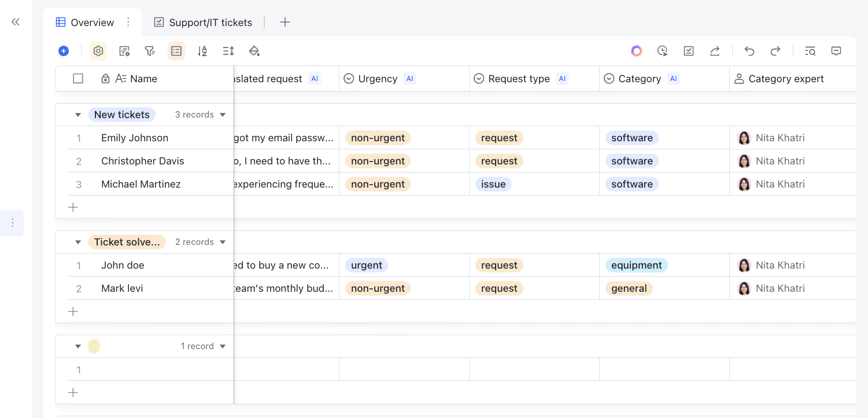This screenshot has width=868, height=418.
Task: Open the sort A-Z tool
Action: (x=202, y=51)
